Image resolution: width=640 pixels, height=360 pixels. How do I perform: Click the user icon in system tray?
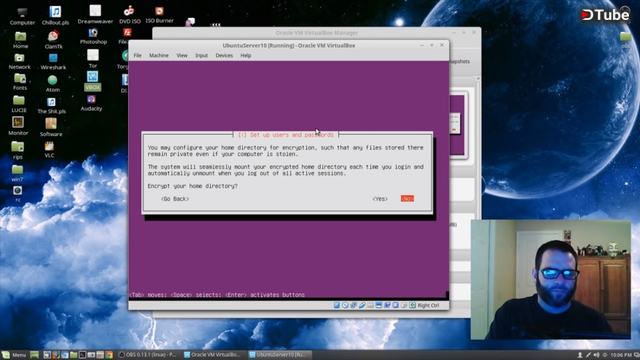pyautogui.click(x=580, y=355)
